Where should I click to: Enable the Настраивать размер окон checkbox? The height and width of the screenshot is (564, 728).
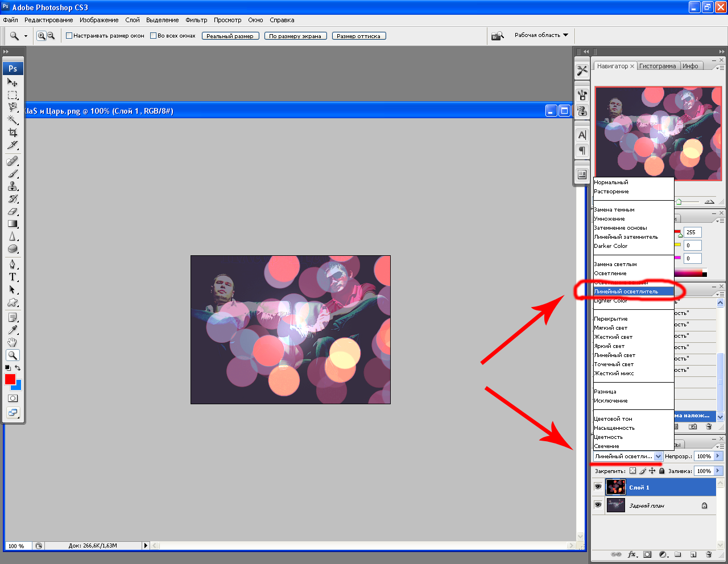pos(69,36)
